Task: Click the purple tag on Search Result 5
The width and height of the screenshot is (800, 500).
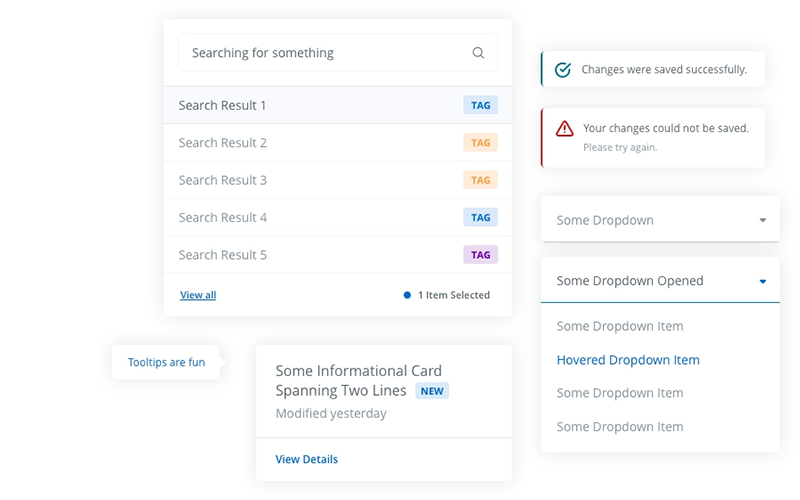Action: pyautogui.click(x=480, y=255)
